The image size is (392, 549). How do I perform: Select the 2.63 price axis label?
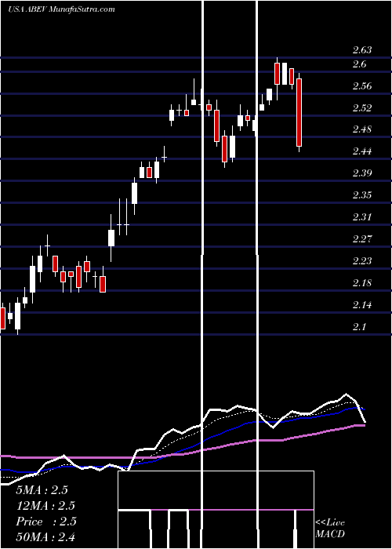point(362,50)
